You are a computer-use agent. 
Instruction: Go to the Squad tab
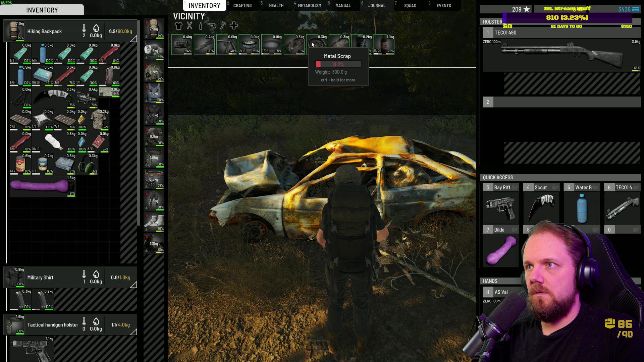point(410,6)
